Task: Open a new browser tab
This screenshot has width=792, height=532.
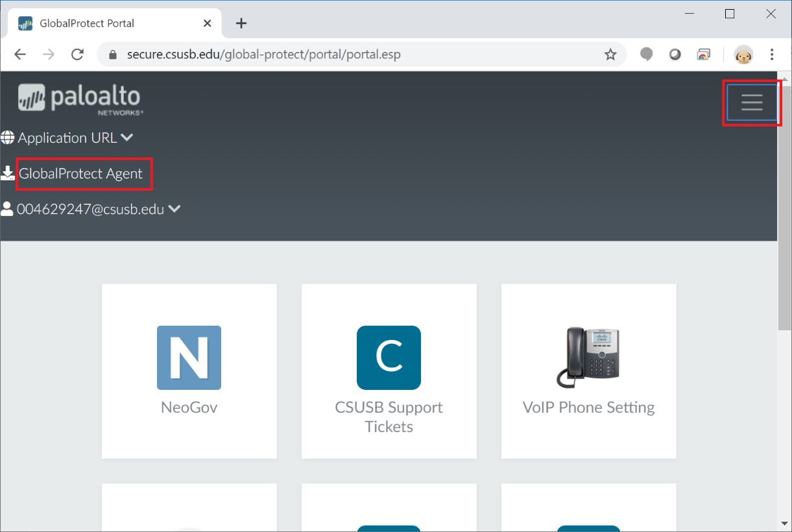Action: click(241, 23)
